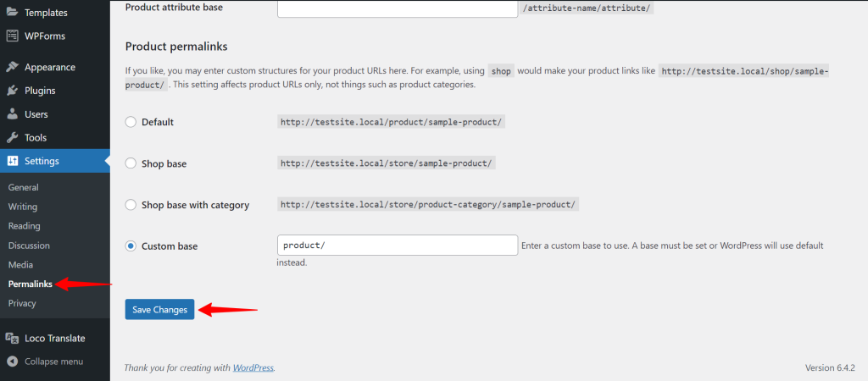This screenshot has height=381, width=868.
Task: Click the Templates folder icon
Action: click(x=12, y=12)
